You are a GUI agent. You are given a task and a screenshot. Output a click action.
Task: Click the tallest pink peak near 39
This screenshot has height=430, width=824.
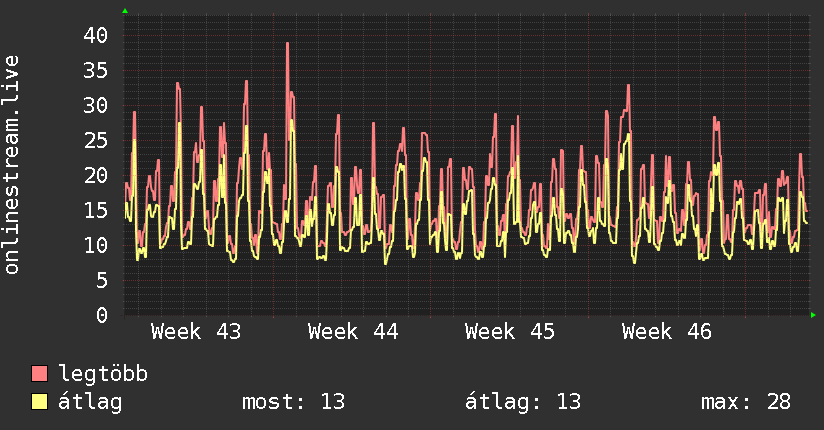pos(287,44)
